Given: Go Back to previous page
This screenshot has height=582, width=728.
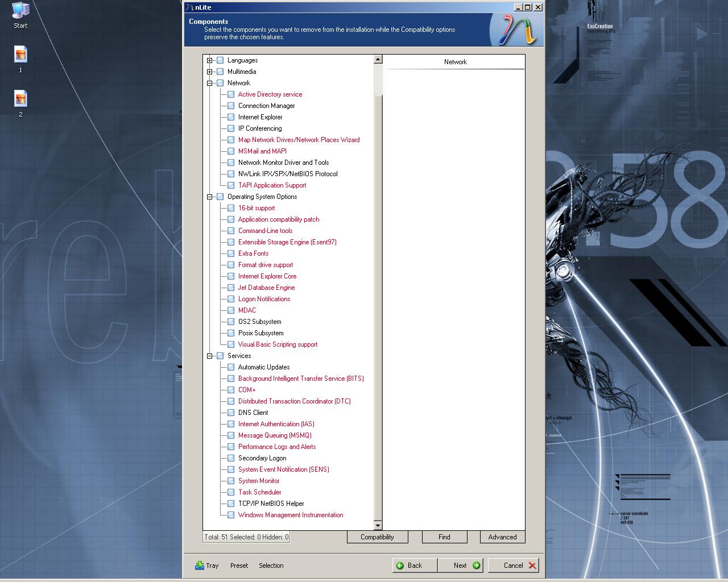Looking at the screenshot, I should 415,565.
